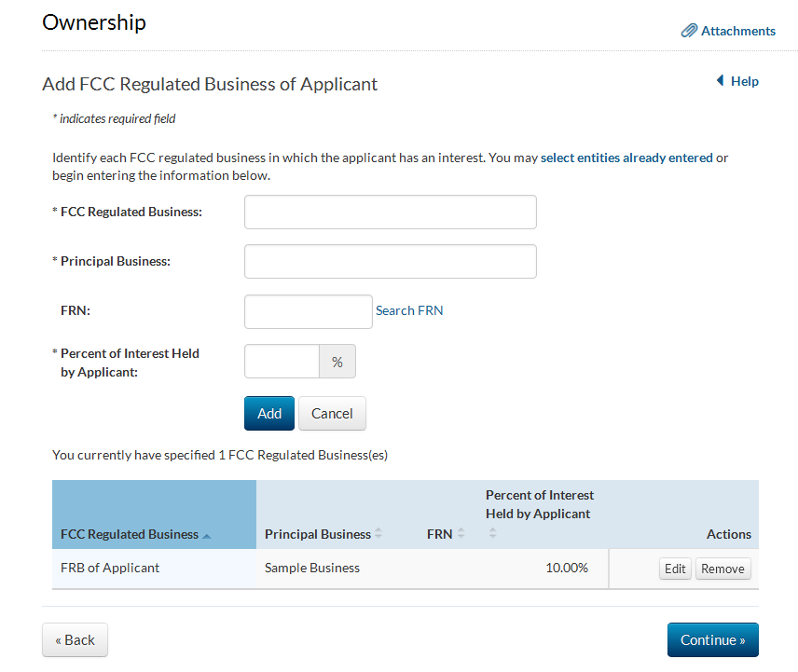
Task: Sort by FCC Regulated Business column arrow
Action: pos(206,535)
